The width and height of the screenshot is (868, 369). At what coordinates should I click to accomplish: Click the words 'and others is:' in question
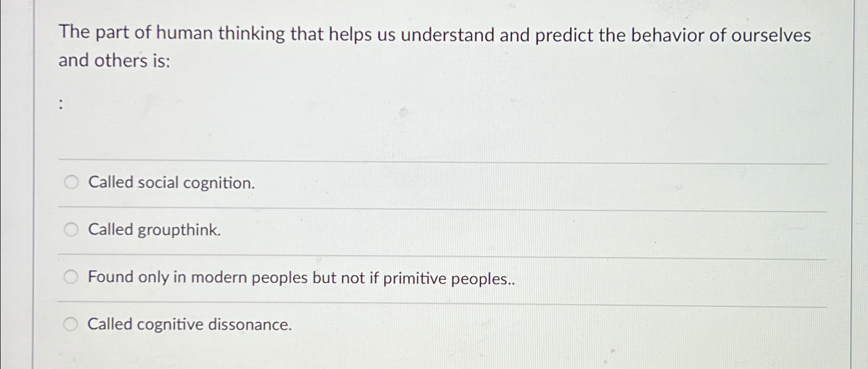(113, 61)
